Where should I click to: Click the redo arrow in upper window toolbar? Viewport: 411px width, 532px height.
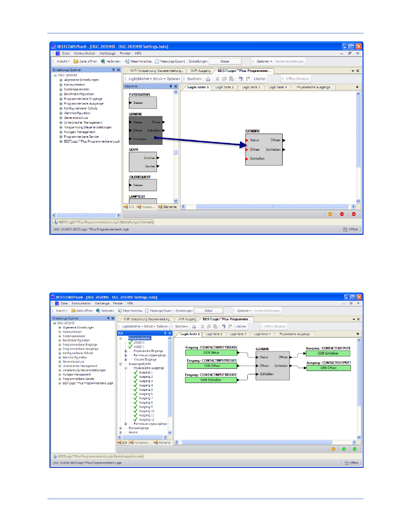[x=248, y=79]
